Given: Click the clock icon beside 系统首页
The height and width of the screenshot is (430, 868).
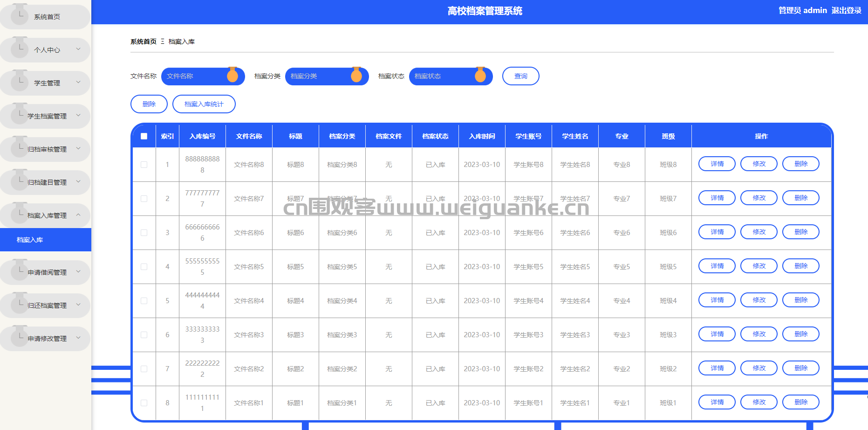Looking at the screenshot, I should pyautogui.click(x=20, y=15).
